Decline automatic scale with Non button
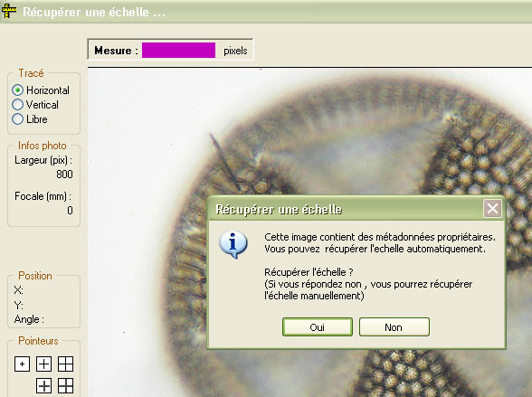This screenshot has width=532, height=397. 394,327
